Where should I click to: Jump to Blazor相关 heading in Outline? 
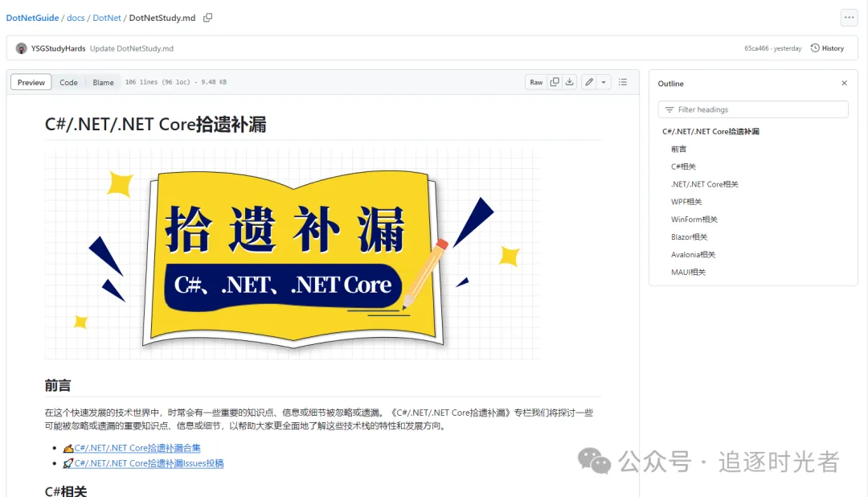coord(690,237)
